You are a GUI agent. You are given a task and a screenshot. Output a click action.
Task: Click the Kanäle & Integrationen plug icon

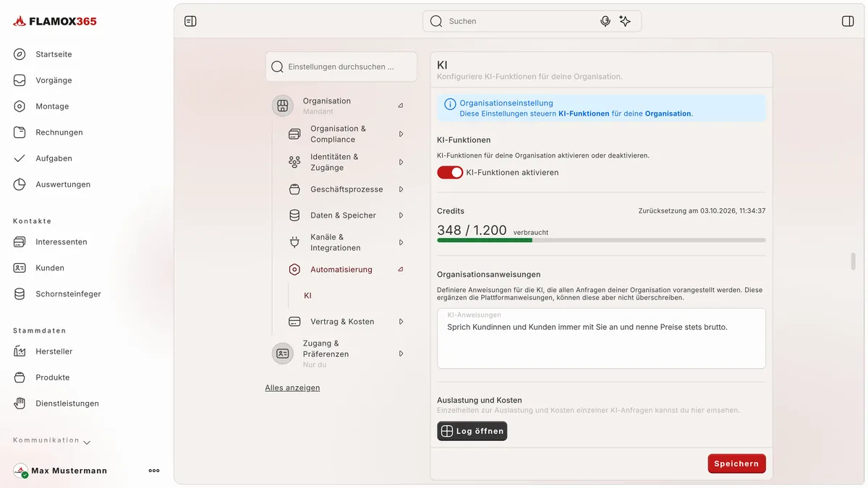coord(294,242)
